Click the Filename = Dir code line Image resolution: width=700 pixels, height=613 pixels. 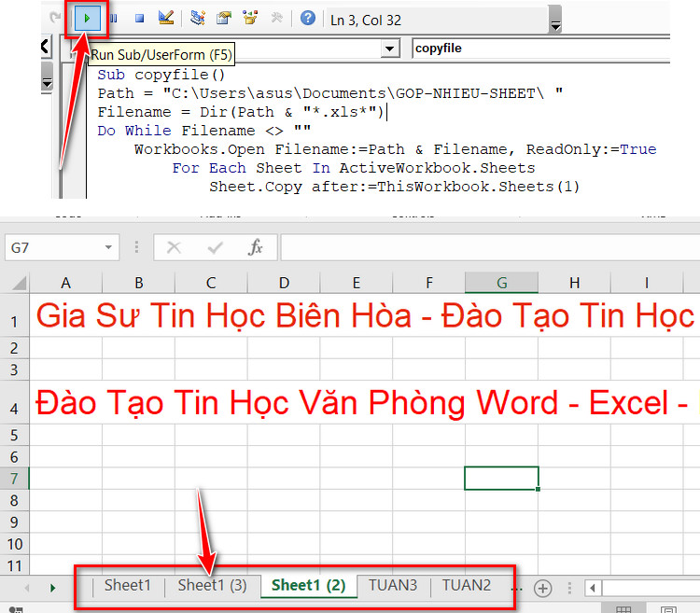(241, 112)
